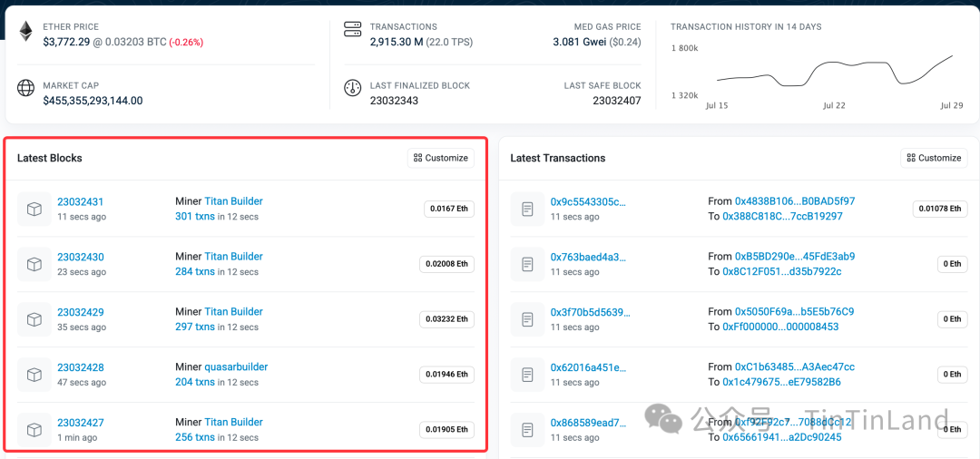This screenshot has height=459, width=980.
Task: Open block 23032429
Action: click(81, 312)
